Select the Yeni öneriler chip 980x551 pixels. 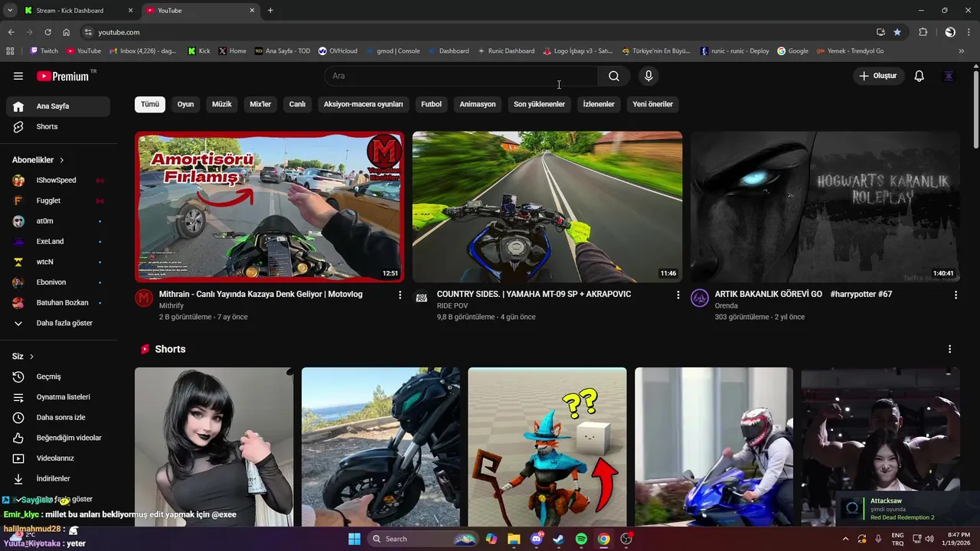click(653, 104)
